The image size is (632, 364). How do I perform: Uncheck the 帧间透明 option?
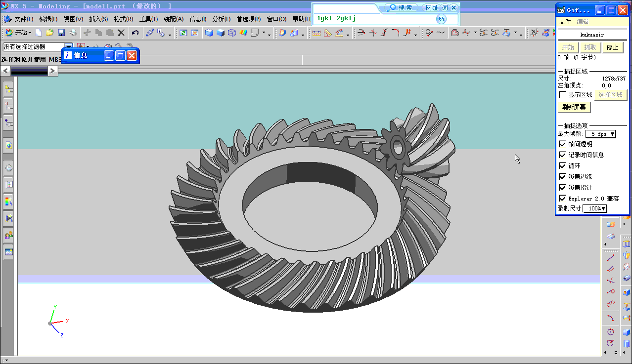click(562, 144)
